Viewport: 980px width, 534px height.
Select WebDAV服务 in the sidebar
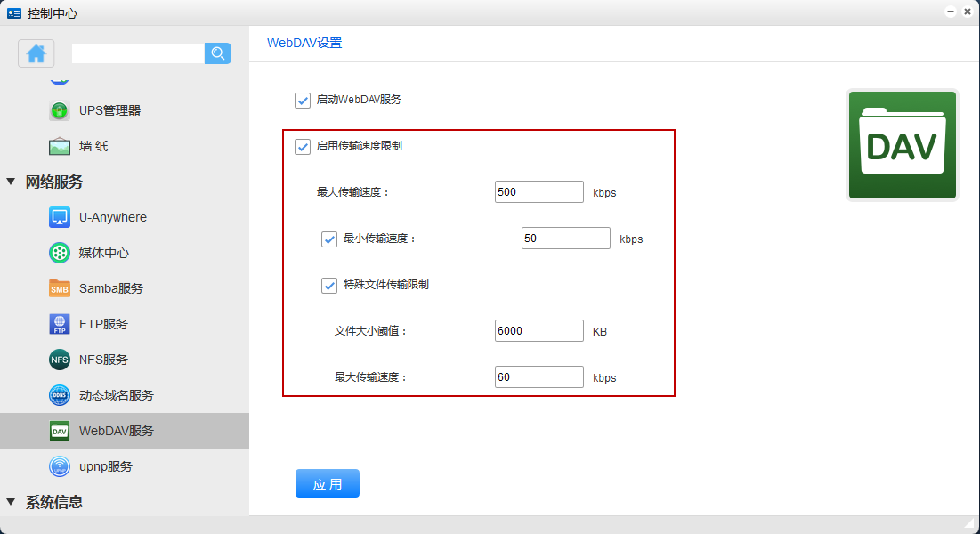[x=116, y=431]
